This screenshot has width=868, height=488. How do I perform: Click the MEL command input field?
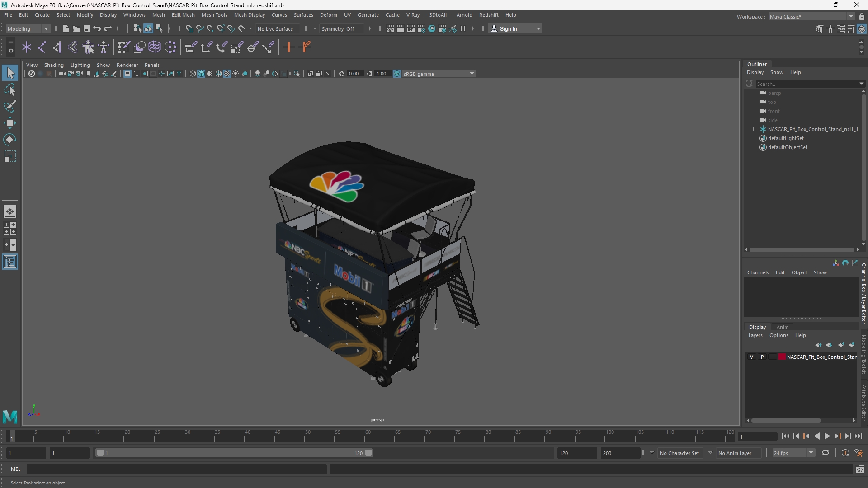click(x=176, y=469)
